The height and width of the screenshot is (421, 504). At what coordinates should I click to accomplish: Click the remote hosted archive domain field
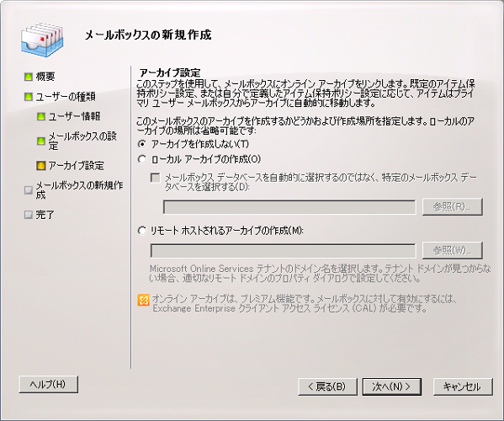pos(283,251)
